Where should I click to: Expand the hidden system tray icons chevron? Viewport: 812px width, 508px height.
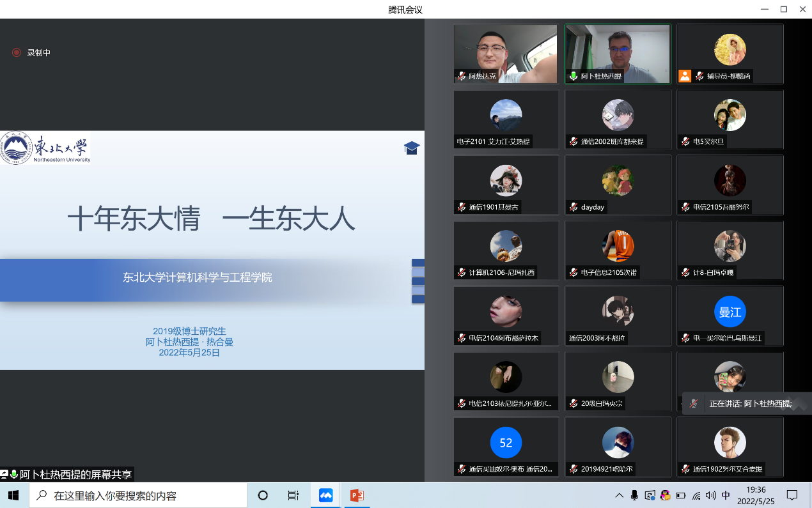pyautogui.click(x=619, y=495)
